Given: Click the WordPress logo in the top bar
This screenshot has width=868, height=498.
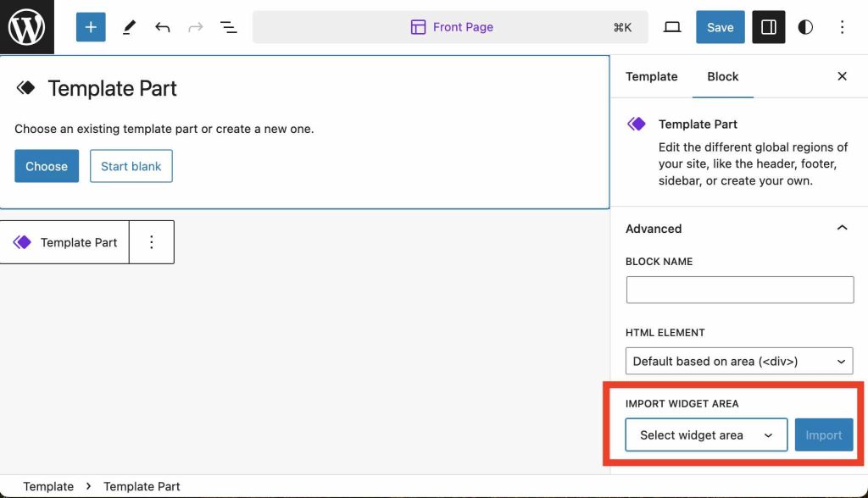Looking at the screenshot, I should click(26, 26).
